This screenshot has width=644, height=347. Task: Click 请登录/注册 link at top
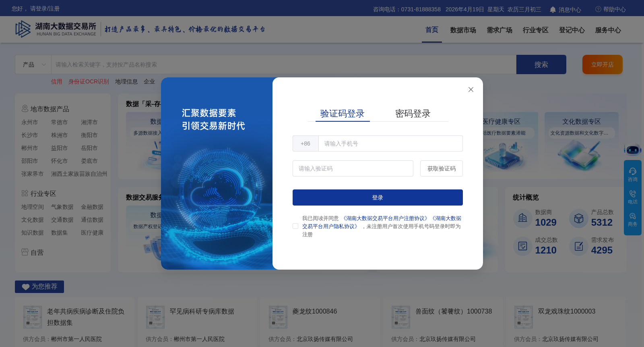click(45, 8)
